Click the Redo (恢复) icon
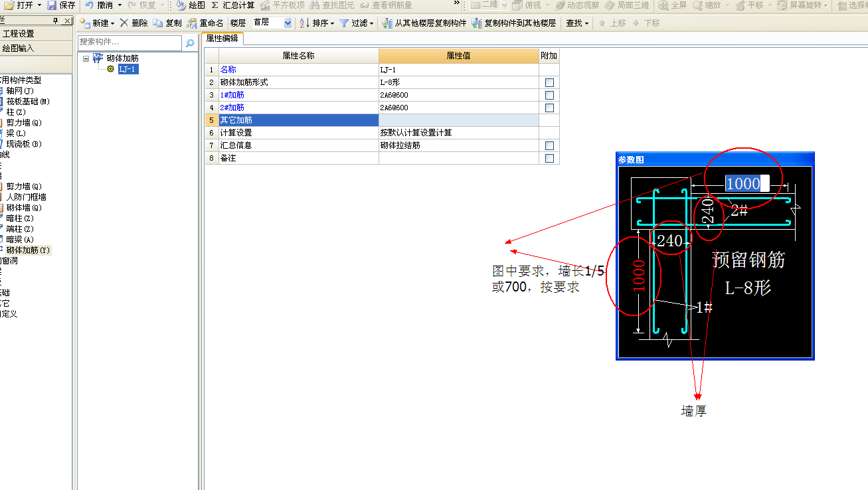868x490 pixels. coord(131,5)
